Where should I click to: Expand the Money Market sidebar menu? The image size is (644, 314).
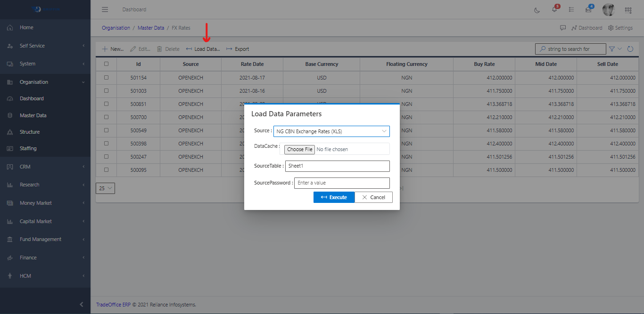pyautogui.click(x=45, y=203)
